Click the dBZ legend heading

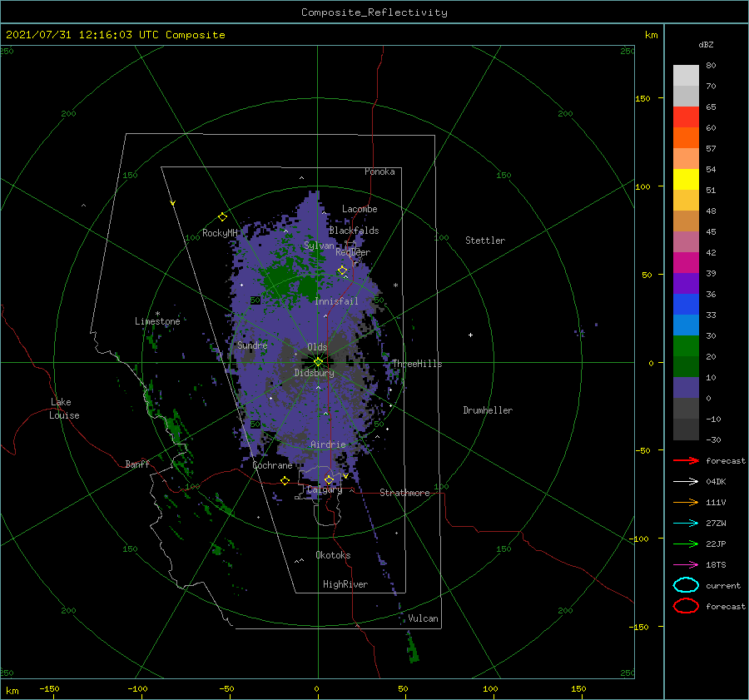pos(706,44)
